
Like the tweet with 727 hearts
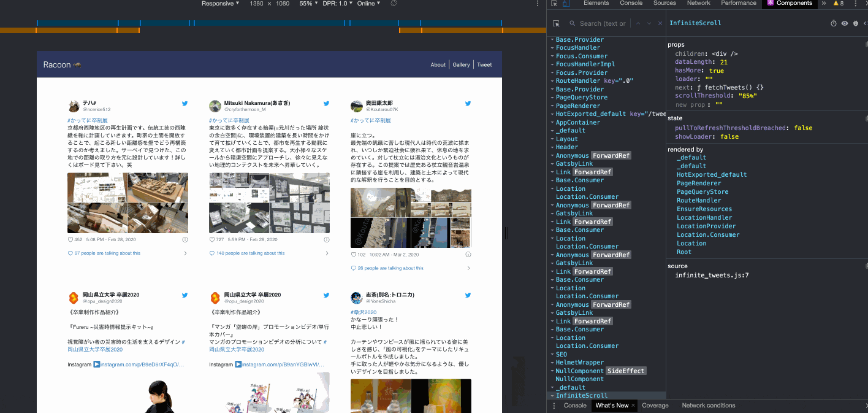pyautogui.click(x=212, y=239)
